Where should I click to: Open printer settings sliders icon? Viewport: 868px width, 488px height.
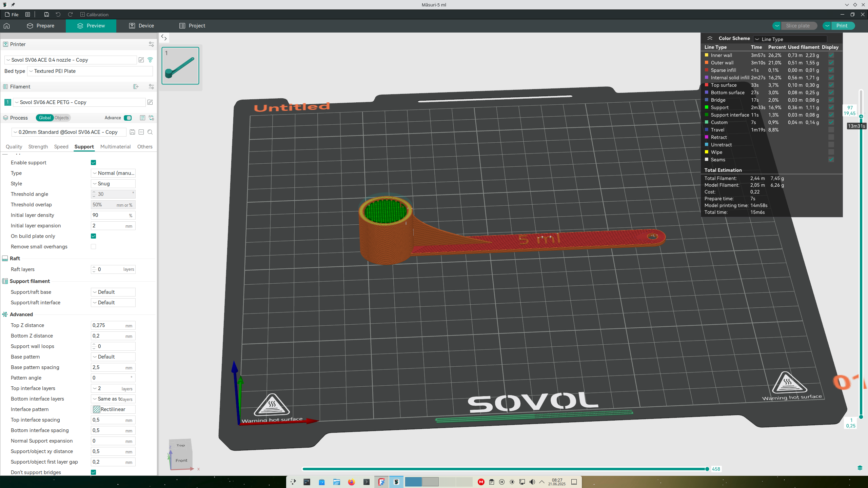[x=151, y=44]
